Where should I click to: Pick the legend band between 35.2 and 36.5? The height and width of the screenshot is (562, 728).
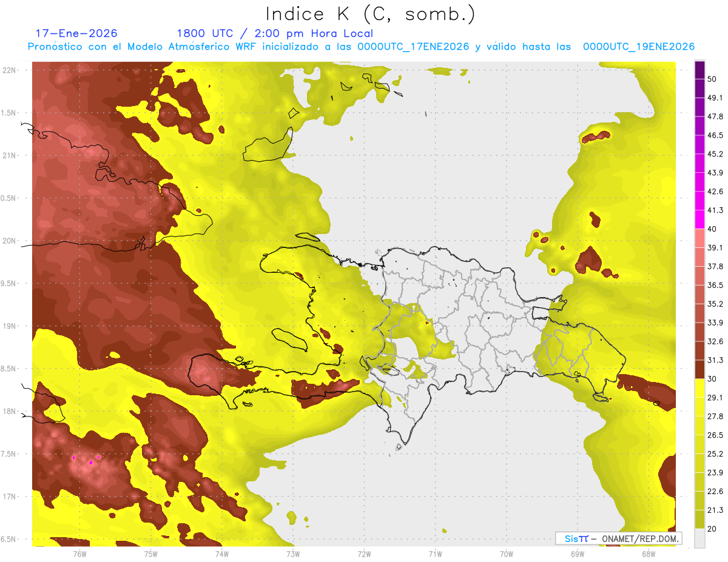(x=699, y=294)
